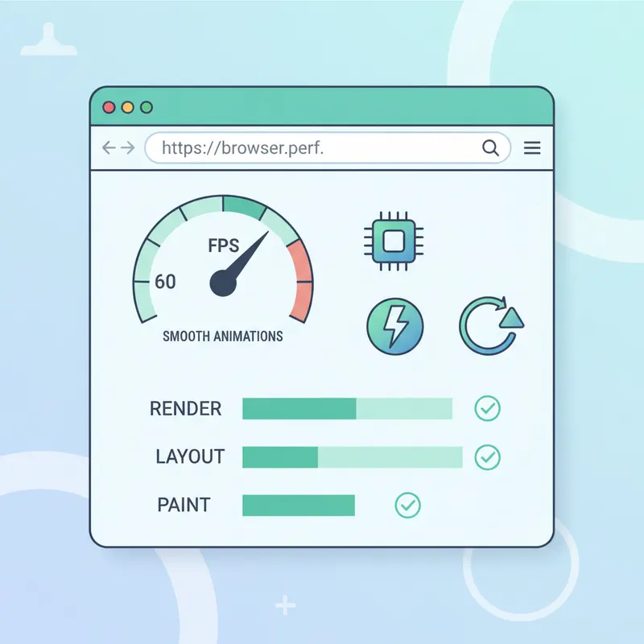Toggle the RENDER completion checkmark

tap(487, 409)
